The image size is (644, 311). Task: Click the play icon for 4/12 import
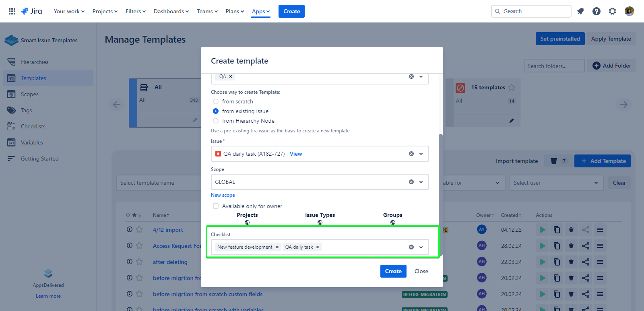(x=543, y=230)
